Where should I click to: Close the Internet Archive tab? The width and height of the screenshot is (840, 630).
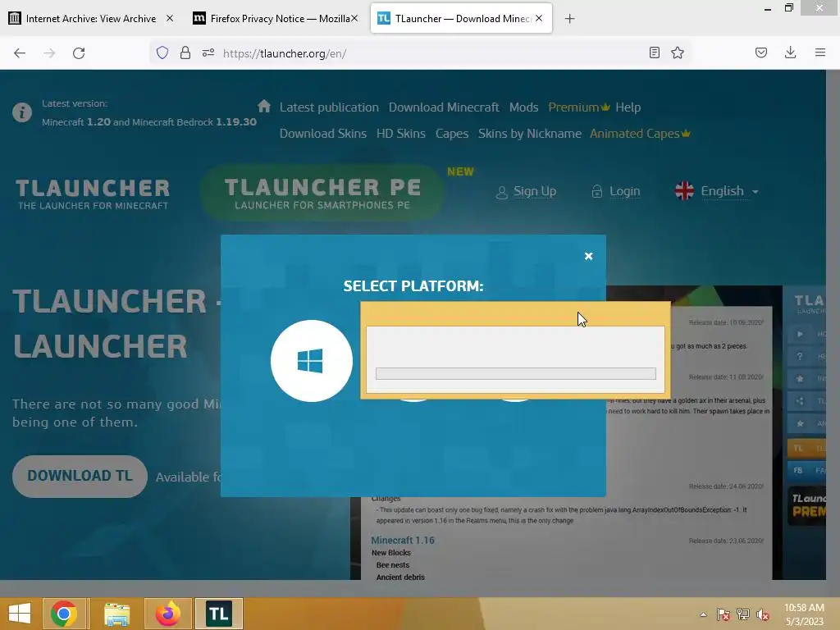(x=170, y=18)
